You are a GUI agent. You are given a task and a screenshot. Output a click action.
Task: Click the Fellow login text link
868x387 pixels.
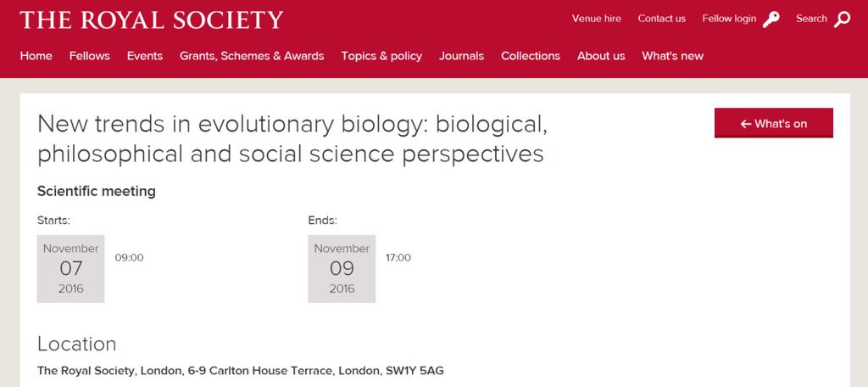coord(729,19)
